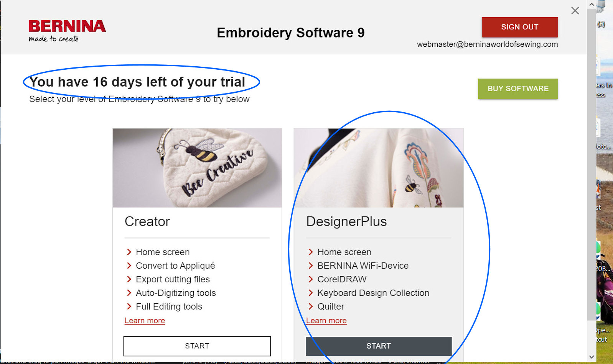Click the BERNINA made to create logo
This screenshot has height=364, width=613.
(67, 31)
